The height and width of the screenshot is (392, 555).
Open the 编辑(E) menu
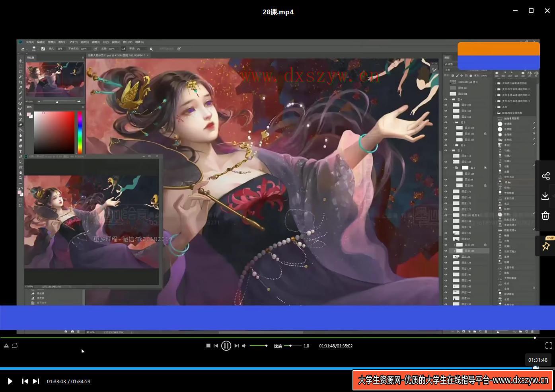[41, 42]
